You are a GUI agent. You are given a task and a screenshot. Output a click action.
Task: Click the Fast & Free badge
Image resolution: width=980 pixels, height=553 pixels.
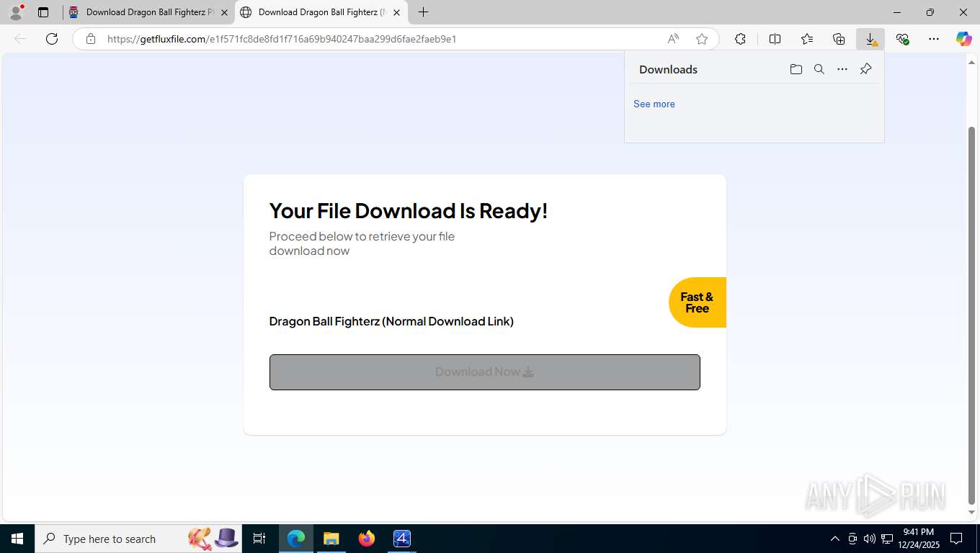697,302
